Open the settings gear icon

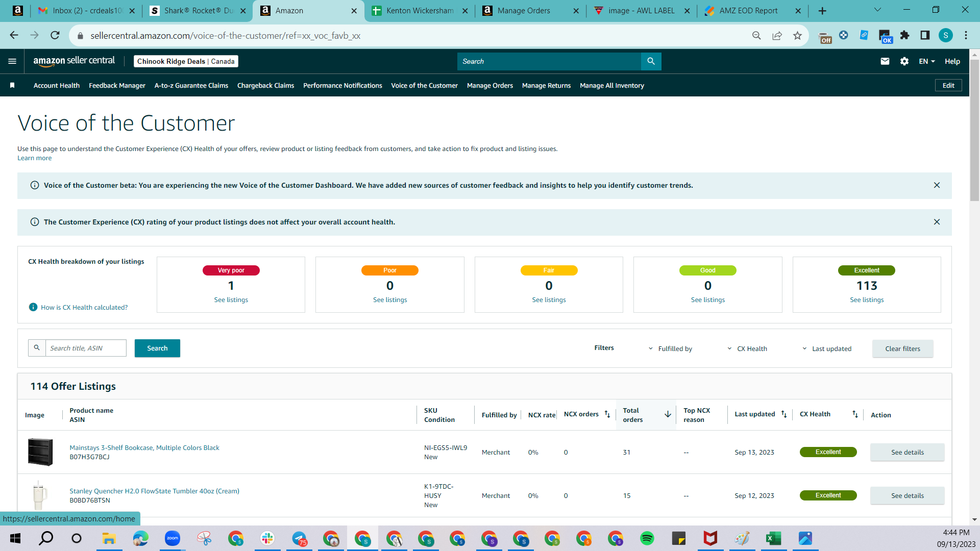click(904, 61)
